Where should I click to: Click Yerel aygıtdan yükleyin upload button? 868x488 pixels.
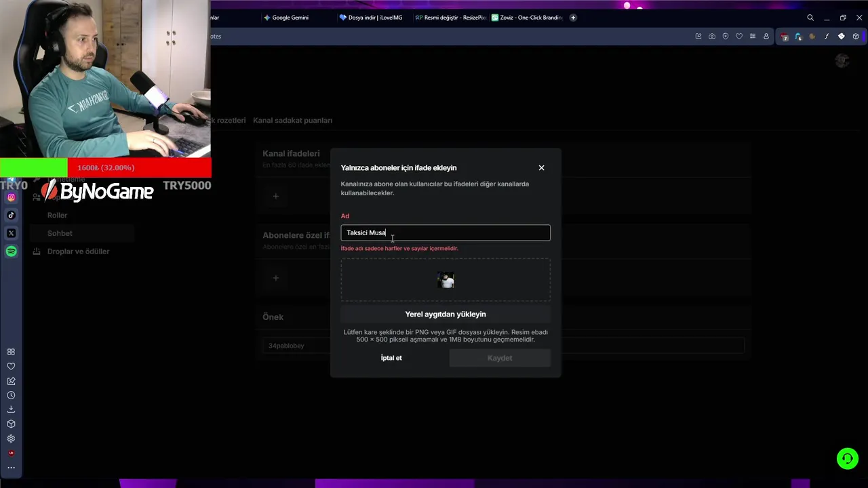[x=446, y=314]
